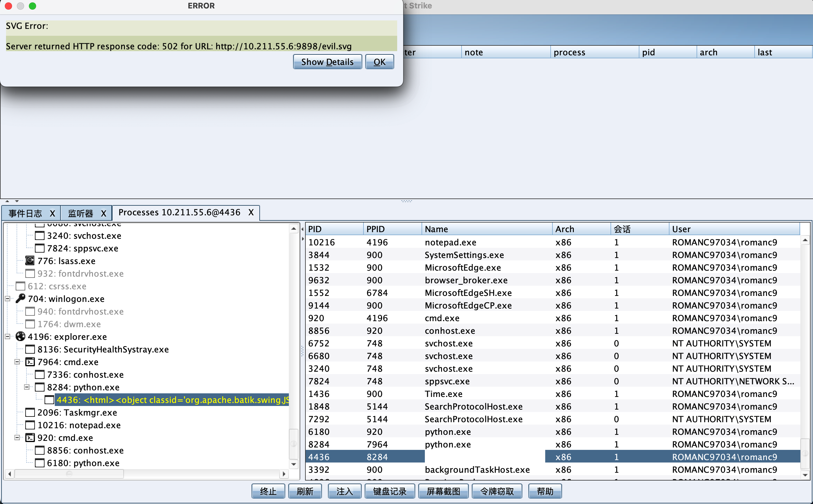Click the window icon beside 612: csrss.exe
Viewport: 813px width, 504px height.
coord(20,286)
